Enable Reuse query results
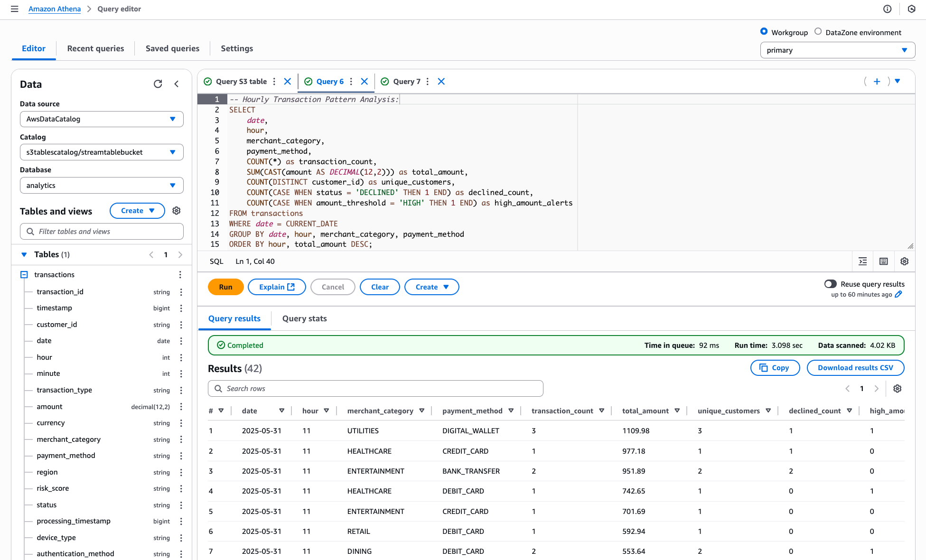The width and height of the screenshot is (926, 560). point(830,283)
